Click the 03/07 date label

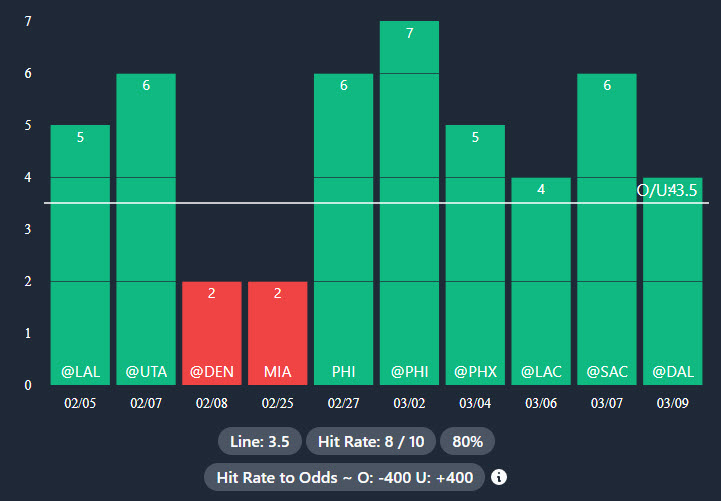point(606,403)
